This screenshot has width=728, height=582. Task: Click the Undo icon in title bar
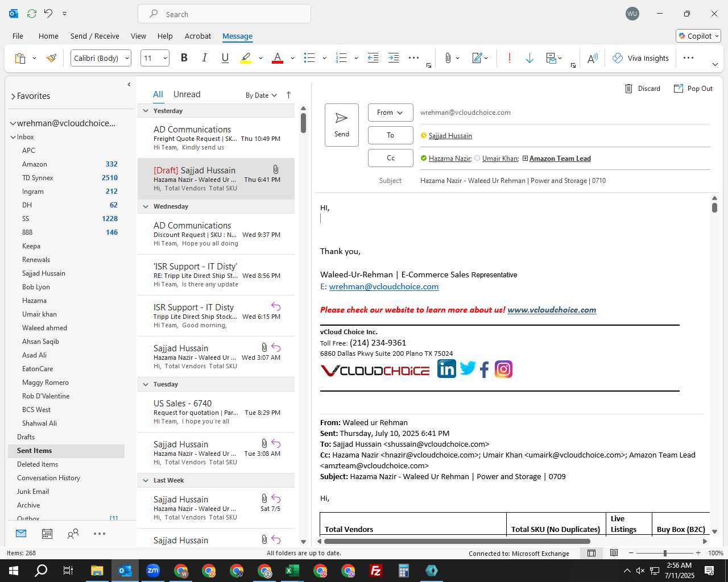click(x=48, y=14)
